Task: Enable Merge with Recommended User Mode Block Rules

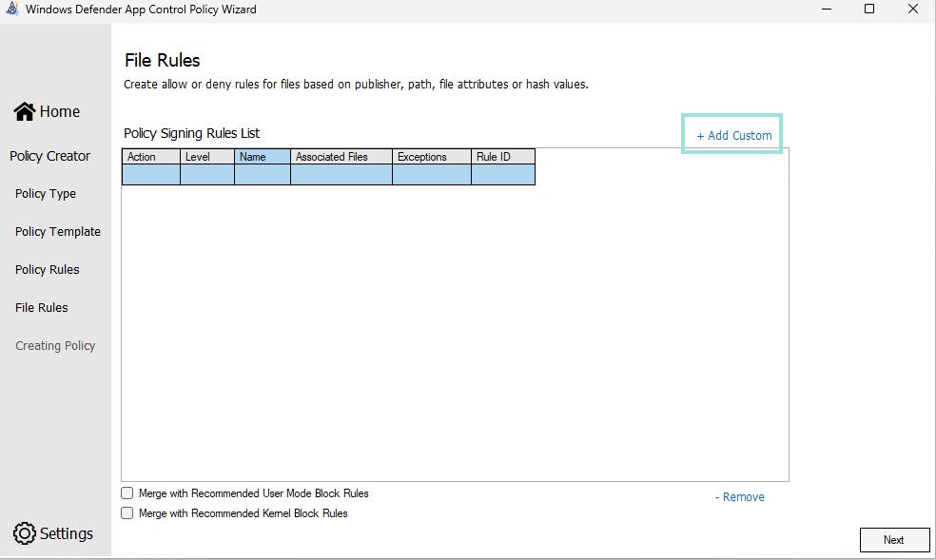Action: (127, 493)
